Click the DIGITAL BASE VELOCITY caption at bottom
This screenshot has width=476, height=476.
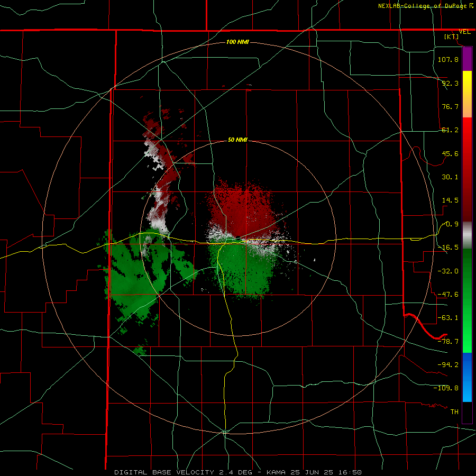[x=237, y=472]
